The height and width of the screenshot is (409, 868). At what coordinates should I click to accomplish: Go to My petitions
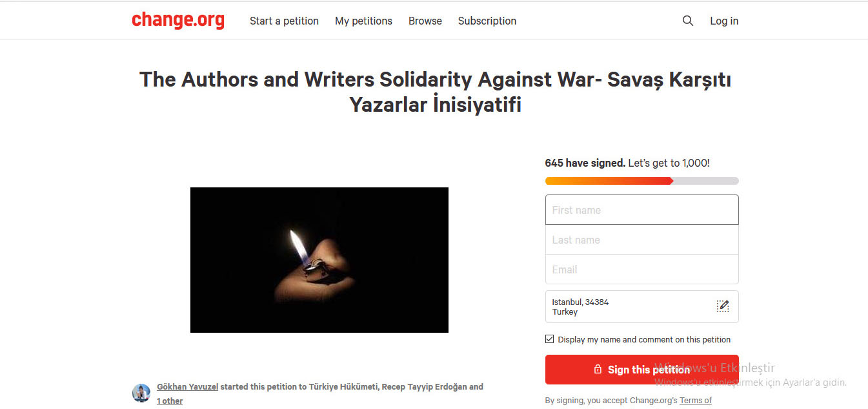363,21
